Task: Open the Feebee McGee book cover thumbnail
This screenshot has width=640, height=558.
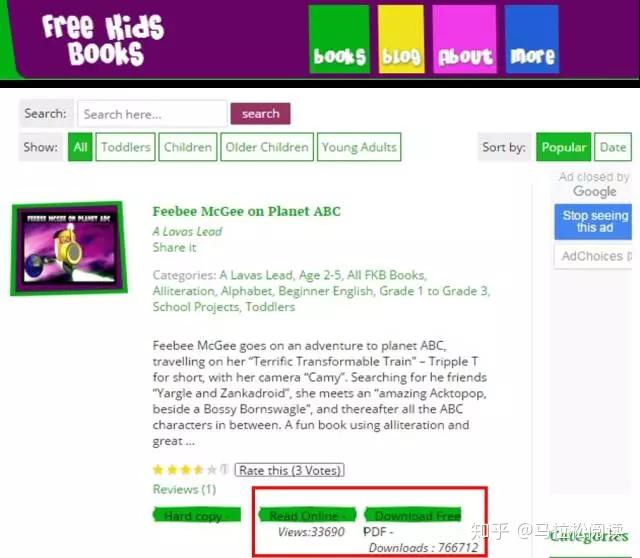Action: pos(69,248)
